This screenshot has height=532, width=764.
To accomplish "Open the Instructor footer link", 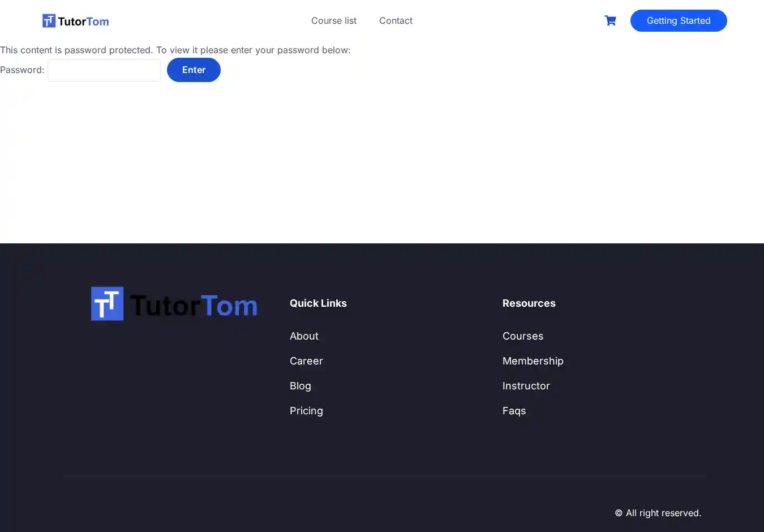I will 526,386.
